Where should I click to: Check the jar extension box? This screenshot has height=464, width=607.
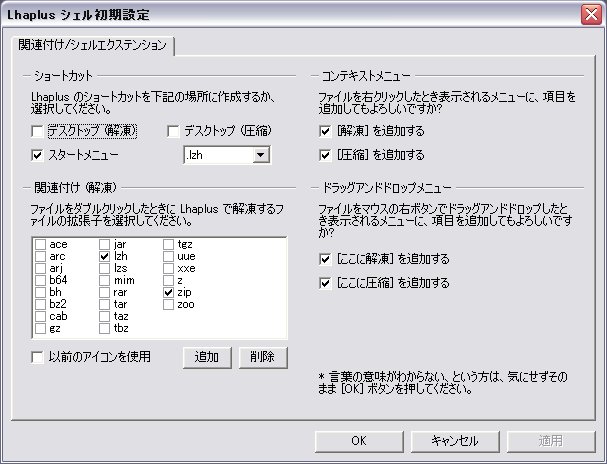(104, 244)
